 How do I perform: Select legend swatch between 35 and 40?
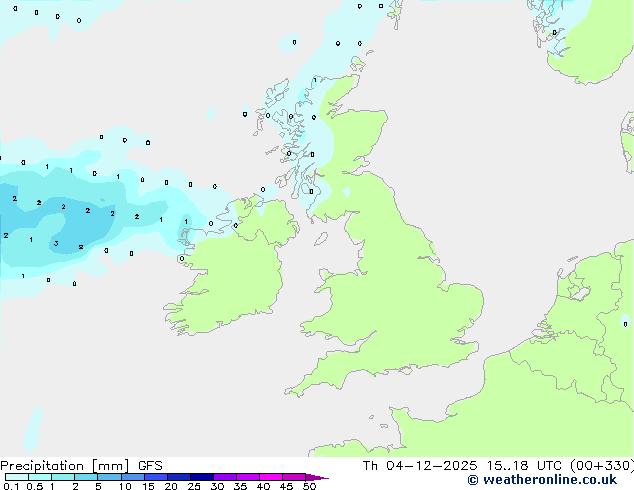click(x=248, y=477)
